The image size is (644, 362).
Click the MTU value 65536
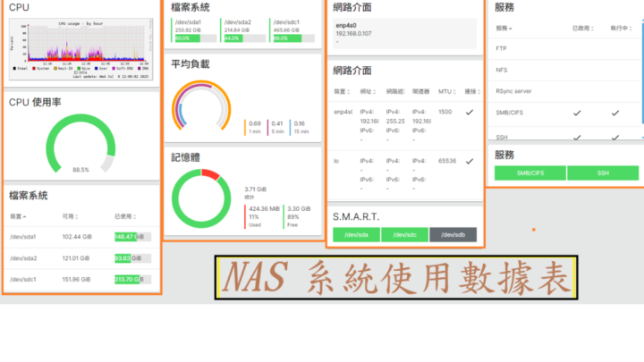point(447,161)
